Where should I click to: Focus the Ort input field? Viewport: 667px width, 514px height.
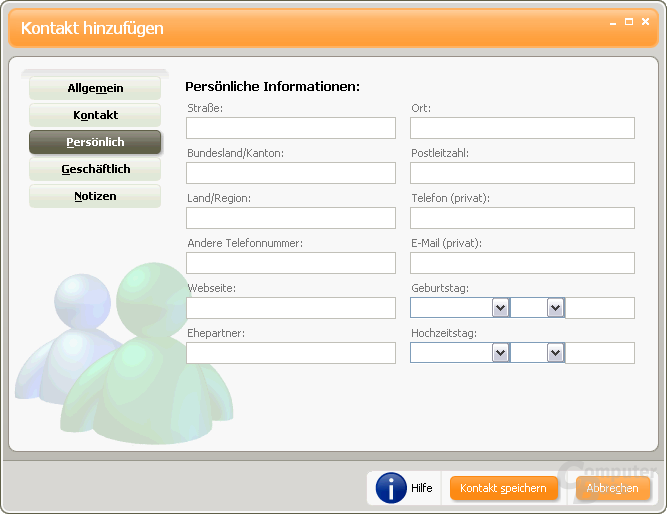point(522,128)
